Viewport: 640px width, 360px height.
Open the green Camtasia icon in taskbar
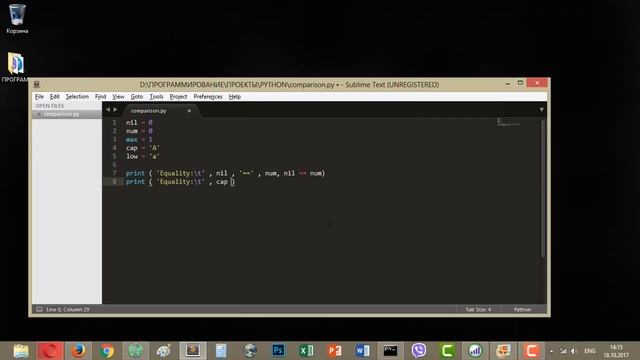[x=447, y=351]
